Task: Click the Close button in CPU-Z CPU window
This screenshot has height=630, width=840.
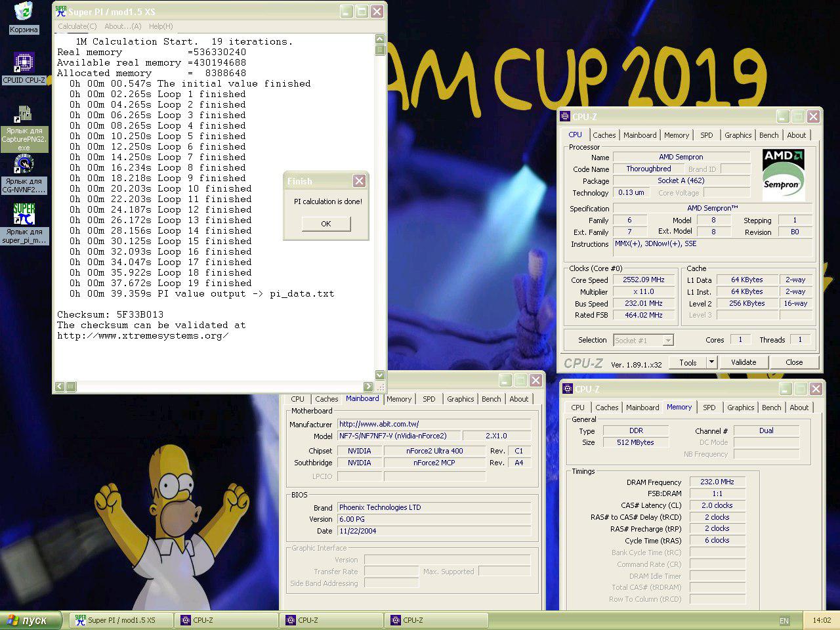Action: (x=794, y=362)
